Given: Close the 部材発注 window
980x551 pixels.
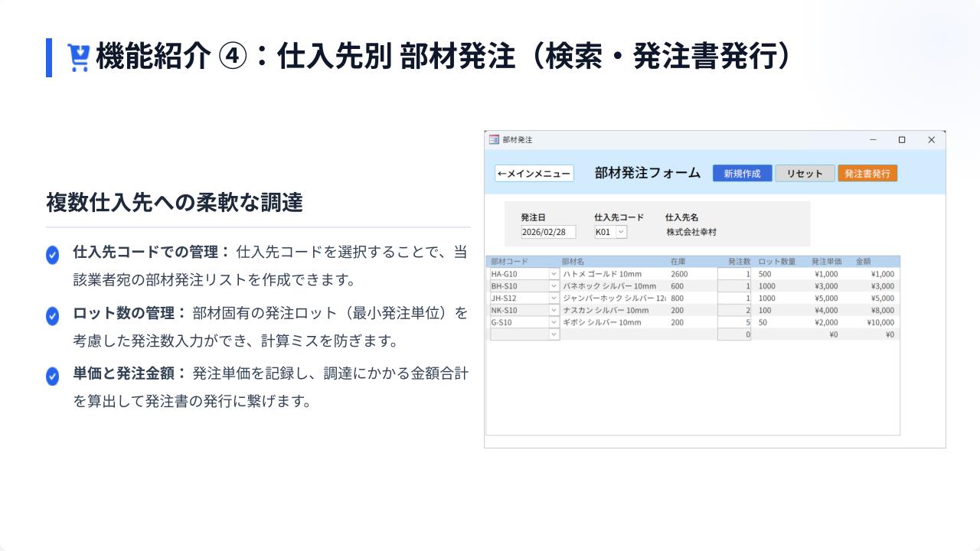Looking at the screenshot, I should pos(931,140).
